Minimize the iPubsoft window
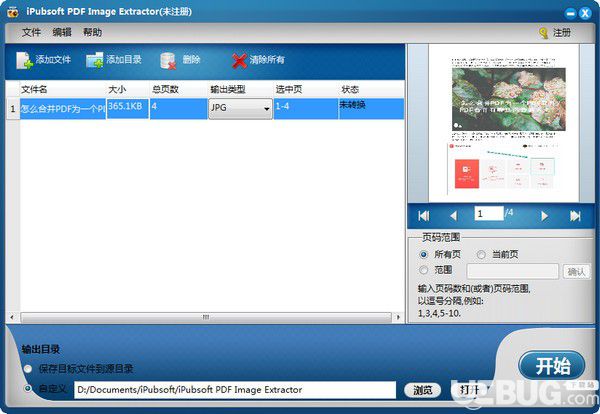The width and height of the screenshot is (600, 414). (x=570, y=13)
